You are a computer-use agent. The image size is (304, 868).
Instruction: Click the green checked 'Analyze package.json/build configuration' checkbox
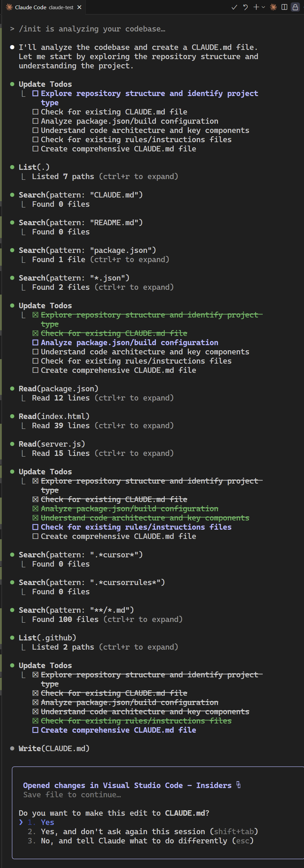35,508
